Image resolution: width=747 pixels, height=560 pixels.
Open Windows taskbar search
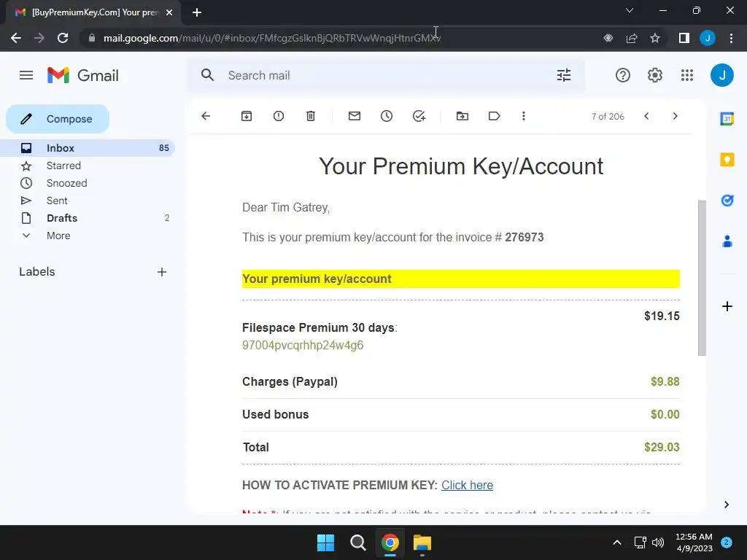tap(357, 542)
